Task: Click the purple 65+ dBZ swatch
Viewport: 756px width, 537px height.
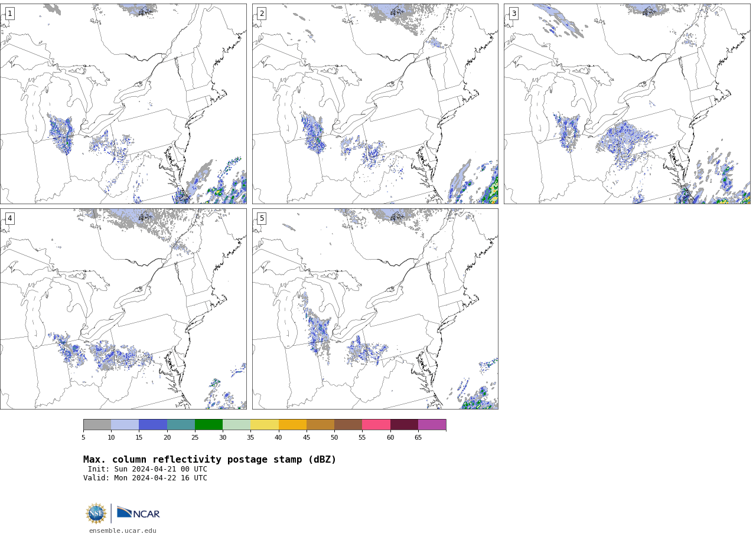Action: [x=432, y=425]
